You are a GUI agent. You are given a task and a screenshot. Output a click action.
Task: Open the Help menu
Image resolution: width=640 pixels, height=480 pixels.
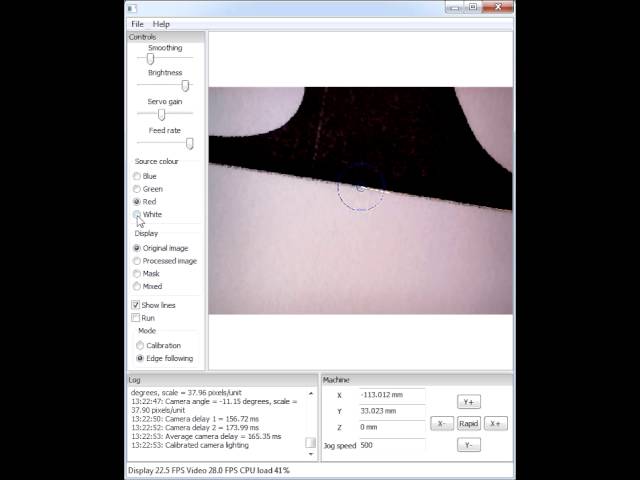click(161, 24)
